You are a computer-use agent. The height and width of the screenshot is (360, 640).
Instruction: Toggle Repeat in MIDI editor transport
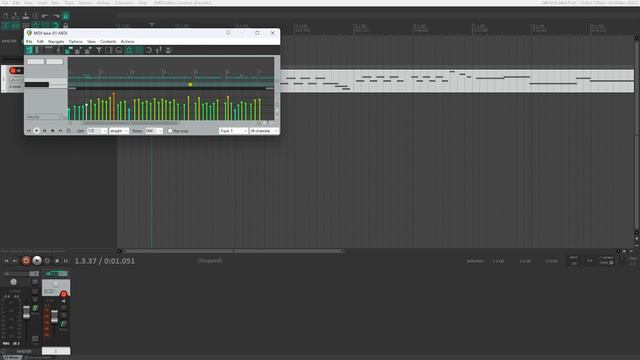[69, 131]
